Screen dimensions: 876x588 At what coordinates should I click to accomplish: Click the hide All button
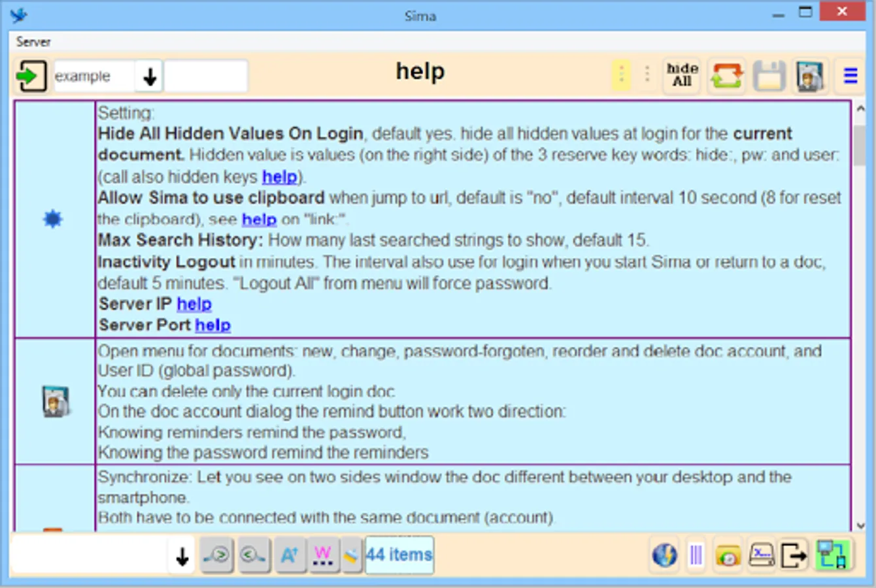point(682,75)
